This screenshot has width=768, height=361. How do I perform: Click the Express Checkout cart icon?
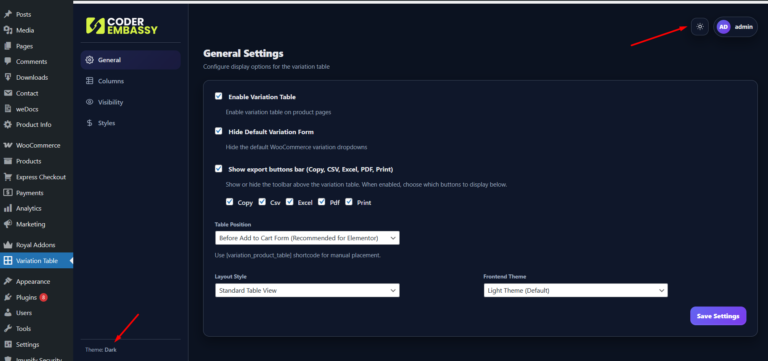pyautogui.click(x=8, y=177)
